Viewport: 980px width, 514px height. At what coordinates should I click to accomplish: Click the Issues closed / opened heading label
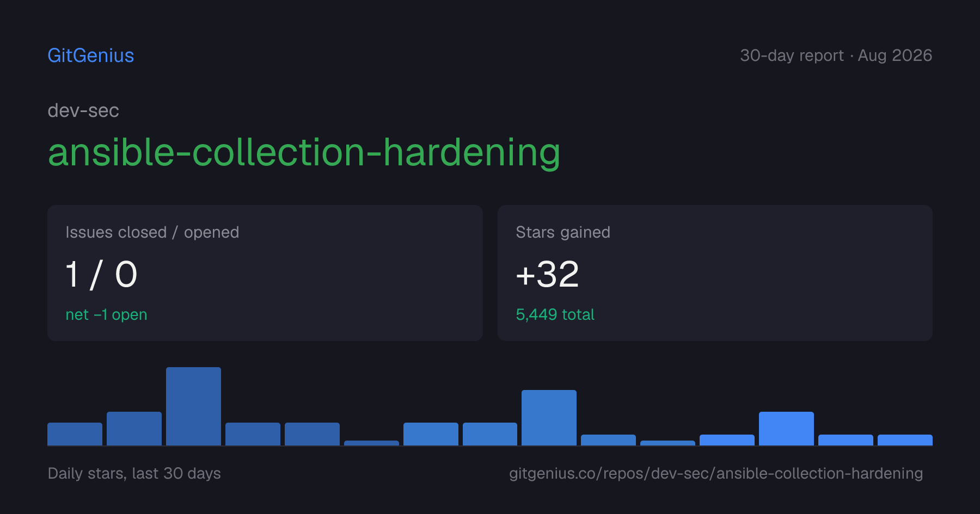click(152, 232)
